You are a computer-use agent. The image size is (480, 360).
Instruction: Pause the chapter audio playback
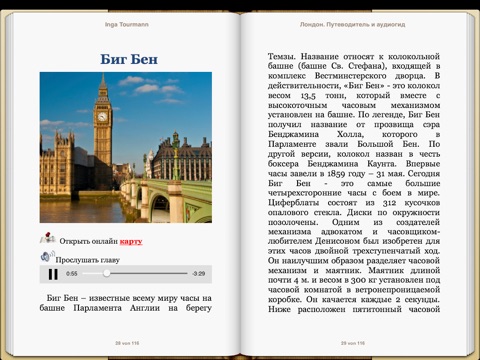53,274
